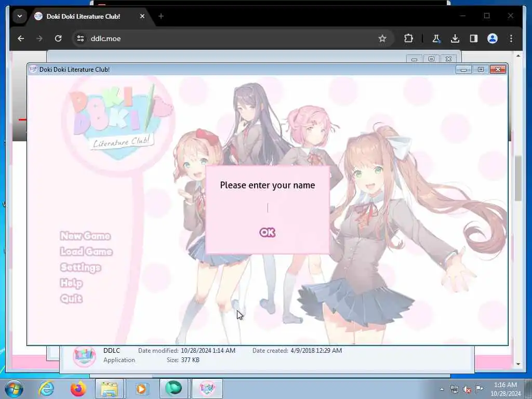This screenshot has width=532, height=399.
Task: Click the Size value 377 KB
Action: coord(190,360)
